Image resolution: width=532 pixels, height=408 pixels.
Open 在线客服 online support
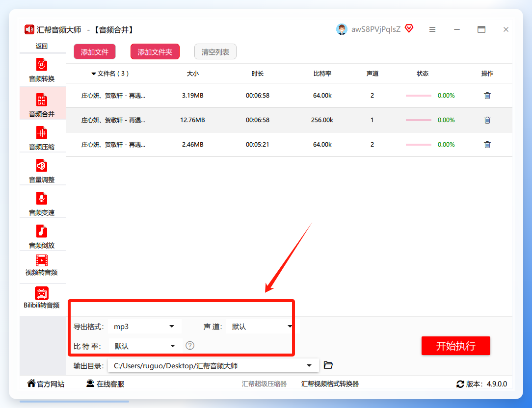point(105,383)
